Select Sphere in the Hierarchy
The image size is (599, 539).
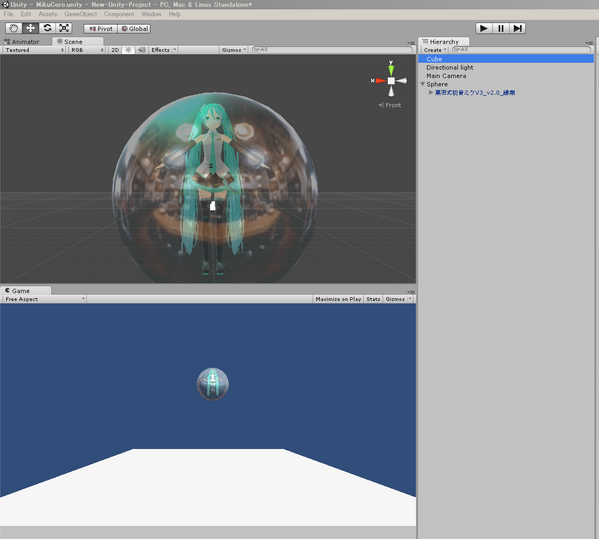(506, 84)
